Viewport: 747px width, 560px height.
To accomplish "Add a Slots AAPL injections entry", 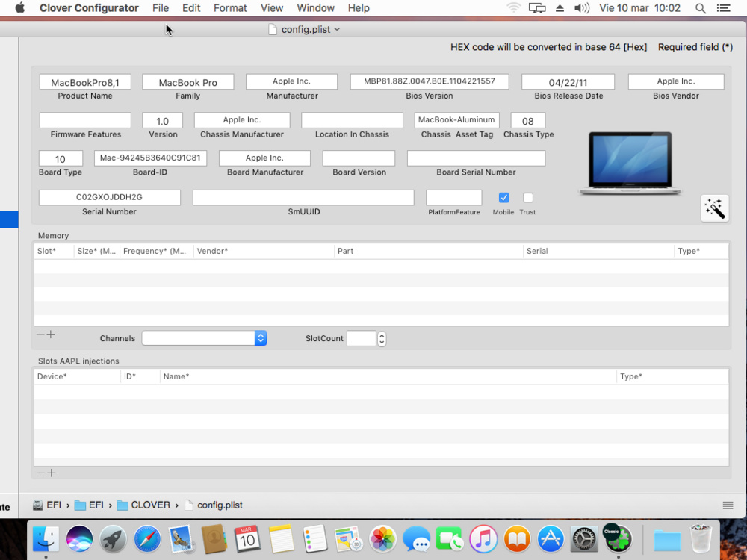I will [52, 473].
